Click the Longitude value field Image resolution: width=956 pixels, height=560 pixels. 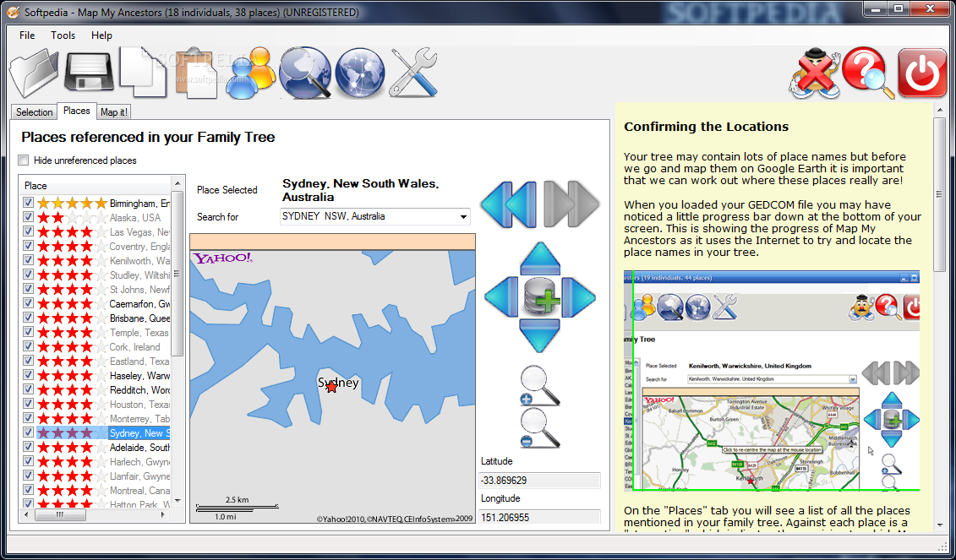(x=539, y=517)
